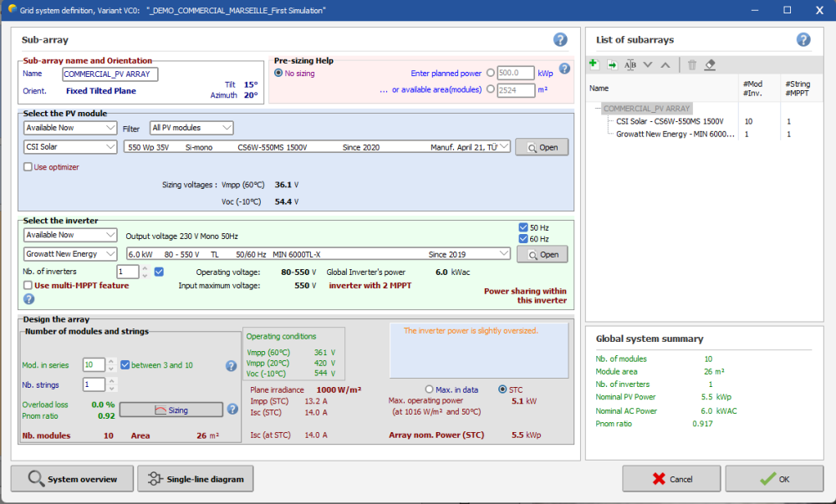
Task: Open the CSI Solar manufacturer dropdown
Action: (70, 147)
